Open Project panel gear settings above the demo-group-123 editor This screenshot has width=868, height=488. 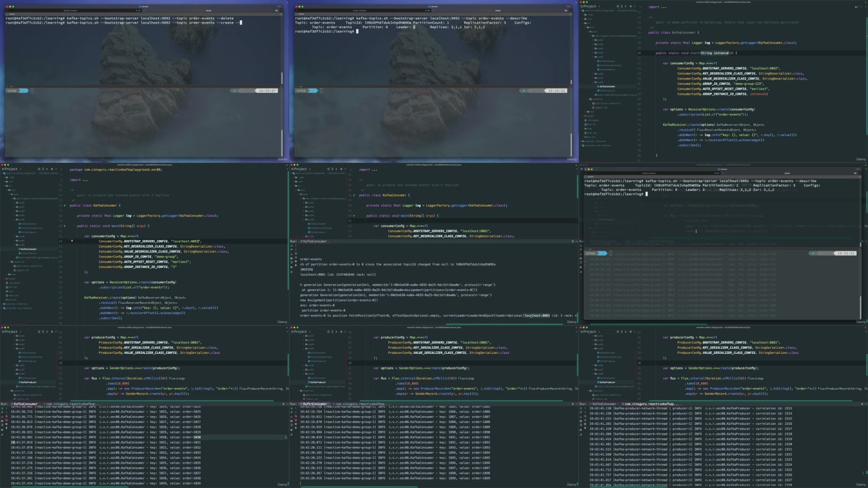tap(631, 6)
